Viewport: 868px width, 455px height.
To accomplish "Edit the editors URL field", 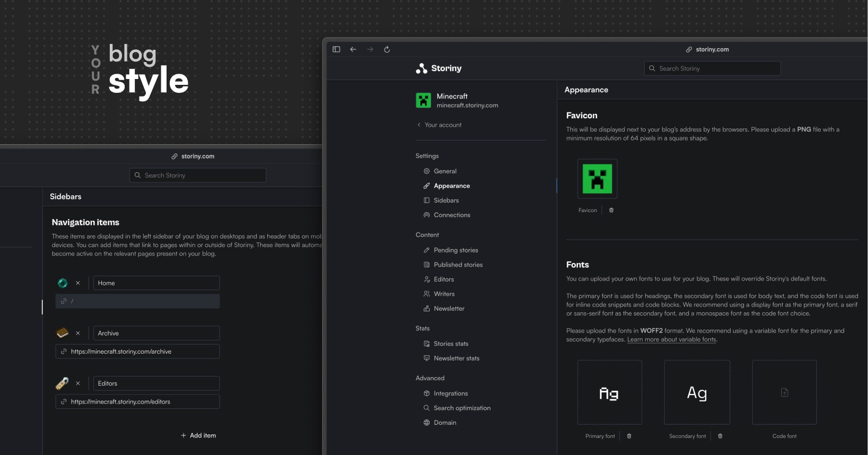I will point(137,402).
